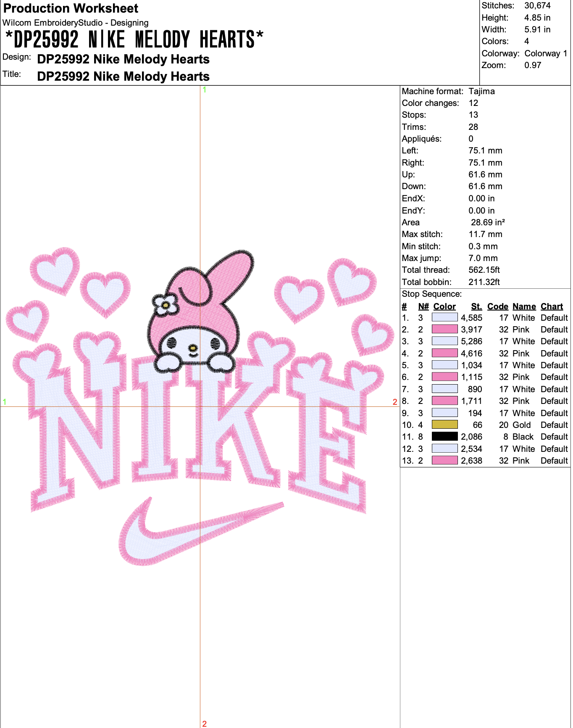Click the Production Worksheet title
Viewport: 573px width, 728px height.
71,8
